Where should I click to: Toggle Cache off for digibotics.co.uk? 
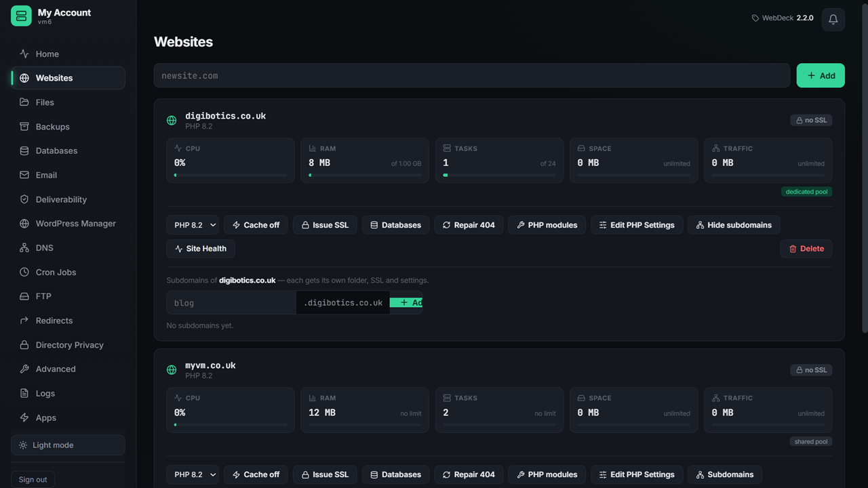256,225
